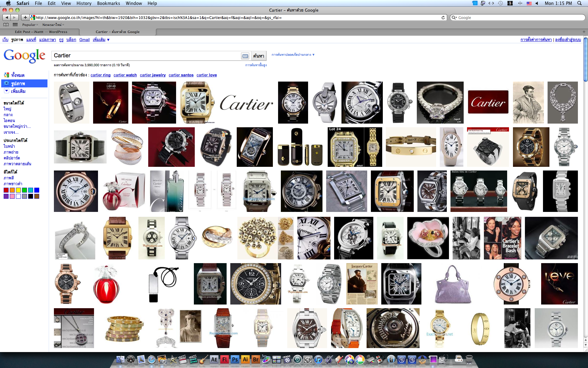Open the cartier ring related search
The width and height of the screenshot is (588, 368).
[x=100, y=75]
